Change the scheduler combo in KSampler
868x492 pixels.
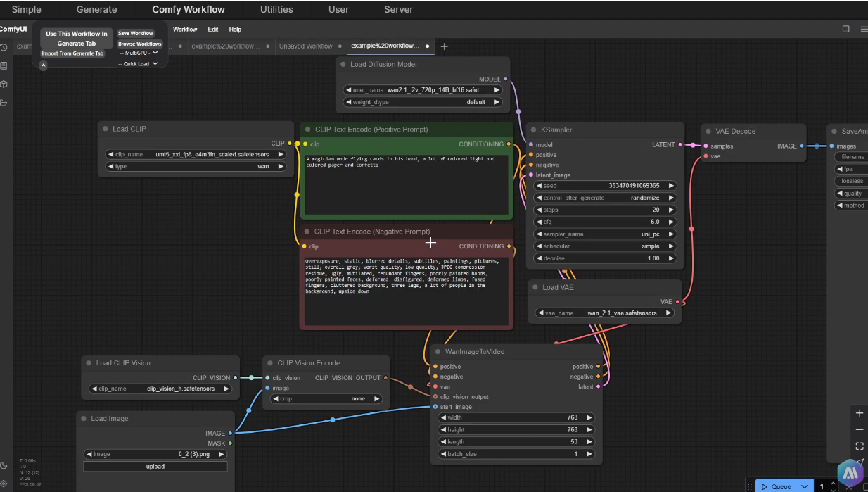click(606, 246)
